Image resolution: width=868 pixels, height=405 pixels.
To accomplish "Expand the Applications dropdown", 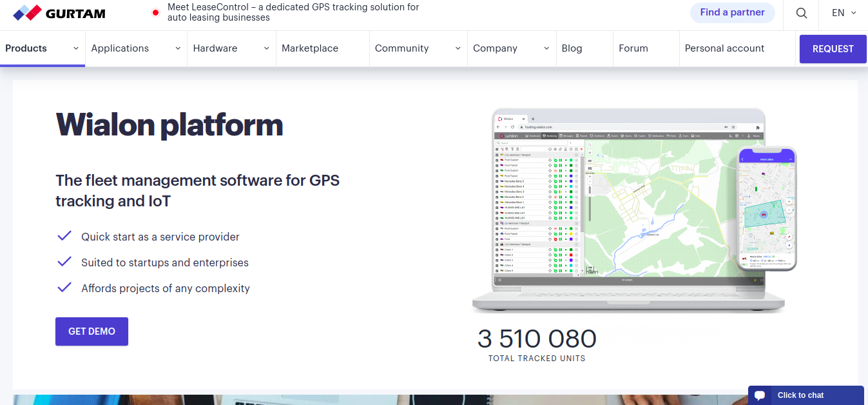I will pyautogui.click(x=136, y=48).
